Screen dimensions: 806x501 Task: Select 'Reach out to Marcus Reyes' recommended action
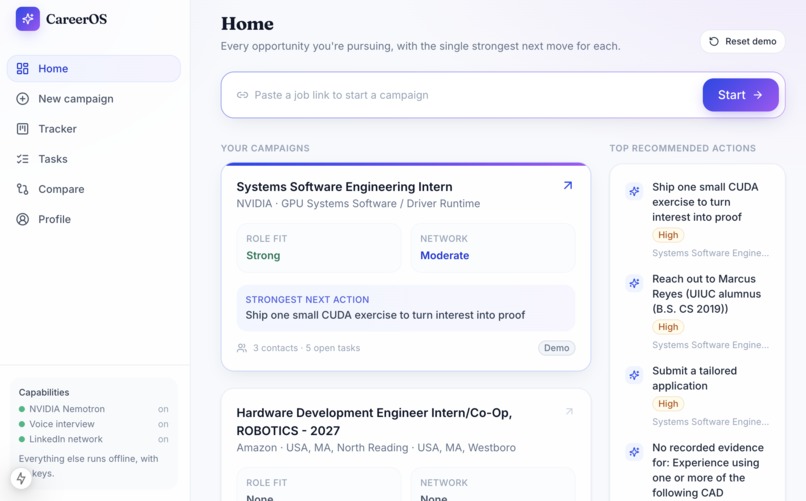[697, 311]
